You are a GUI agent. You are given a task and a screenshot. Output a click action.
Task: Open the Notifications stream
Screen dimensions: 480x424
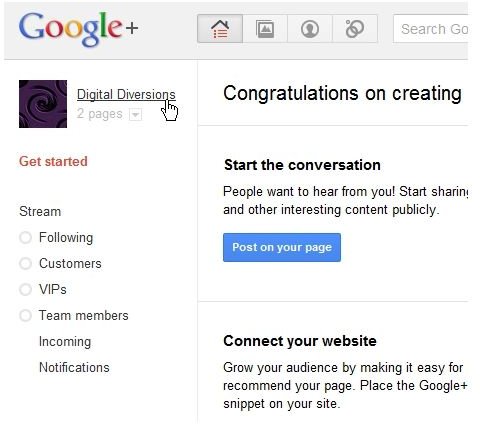coord(74,367)
